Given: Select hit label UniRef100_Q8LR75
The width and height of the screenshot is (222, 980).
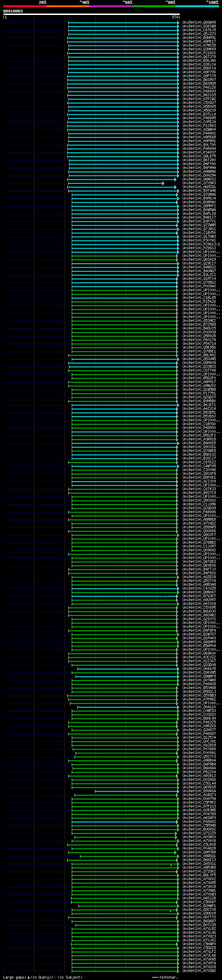Looking at the screenshot, I should (x=199, y=156).
